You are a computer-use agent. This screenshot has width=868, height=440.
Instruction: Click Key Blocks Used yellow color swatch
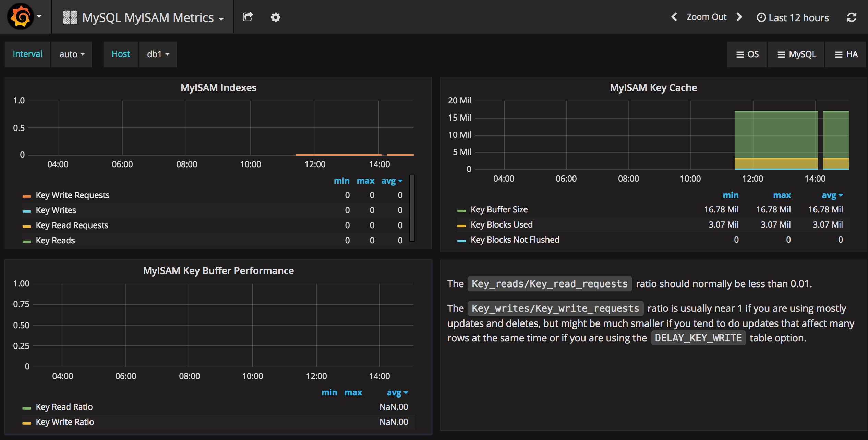pos(461,225)
